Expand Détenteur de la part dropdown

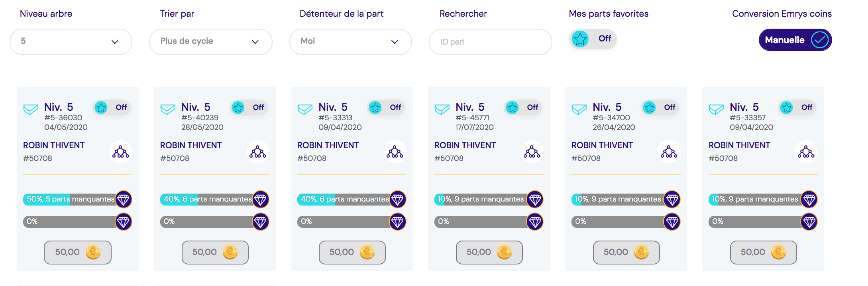tap(351, 41)
